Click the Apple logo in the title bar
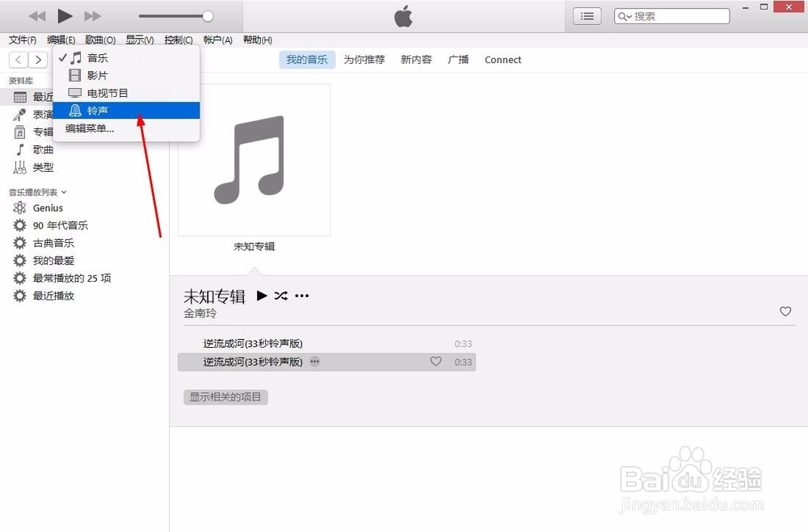Image resolution: width=808 pixels, height=532 pixels. (x=402, y=15)
